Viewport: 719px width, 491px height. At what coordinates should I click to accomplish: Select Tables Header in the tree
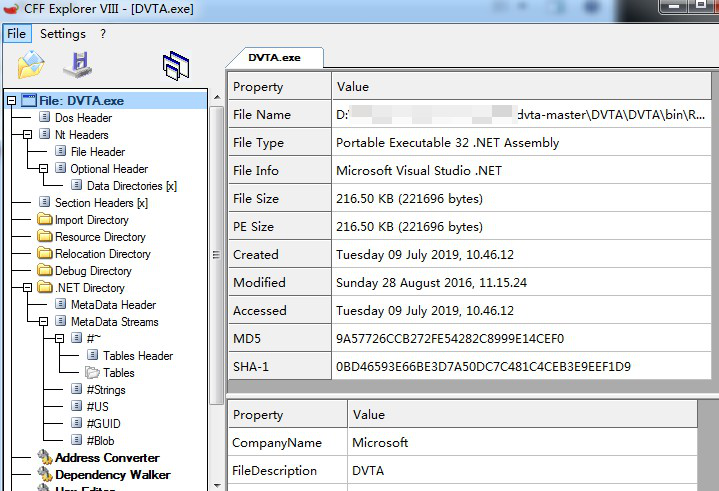(x=138, y=356)
